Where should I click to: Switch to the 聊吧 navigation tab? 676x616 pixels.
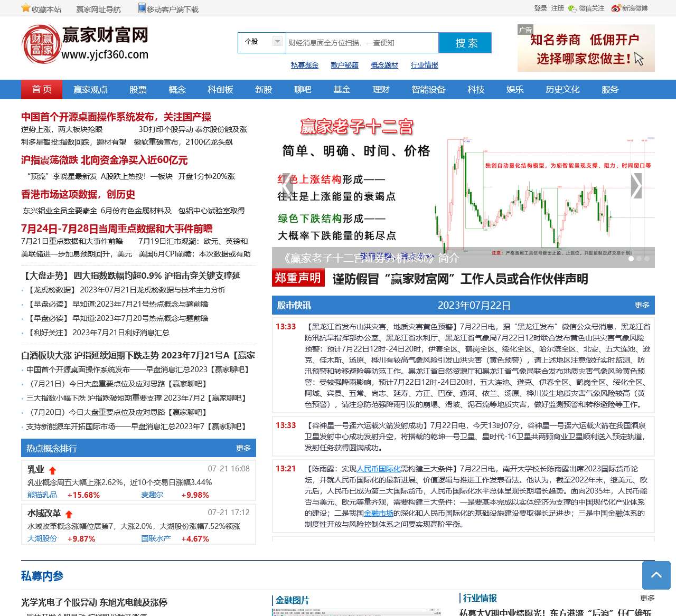pos(302,90)
